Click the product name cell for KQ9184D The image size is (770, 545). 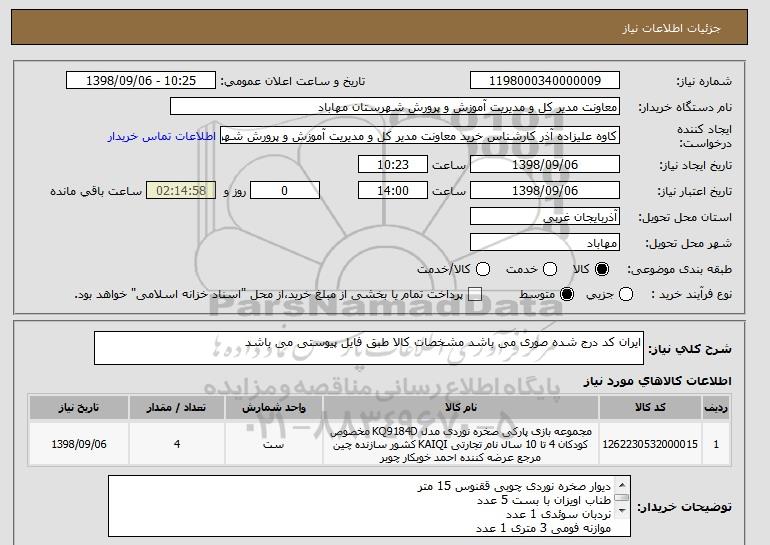click(461, 444)
